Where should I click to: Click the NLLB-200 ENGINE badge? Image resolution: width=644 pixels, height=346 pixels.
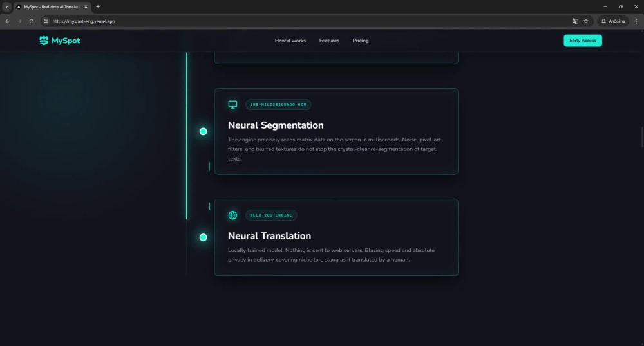point(271,215)
